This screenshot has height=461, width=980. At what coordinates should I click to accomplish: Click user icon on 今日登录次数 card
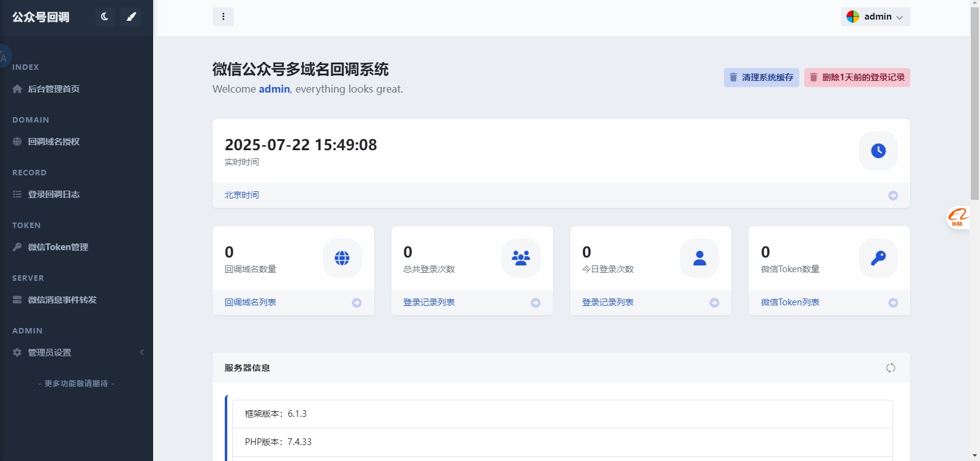click(x=699, y=258)
